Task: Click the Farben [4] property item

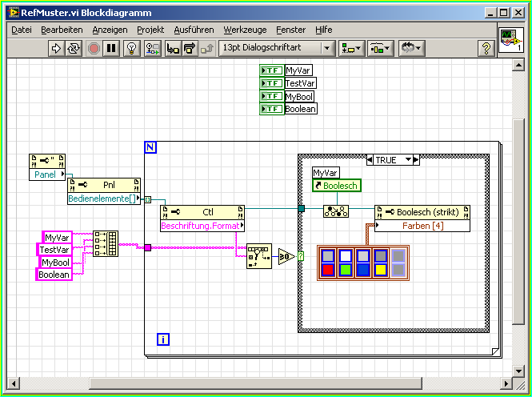Action: tap(422, 226)
